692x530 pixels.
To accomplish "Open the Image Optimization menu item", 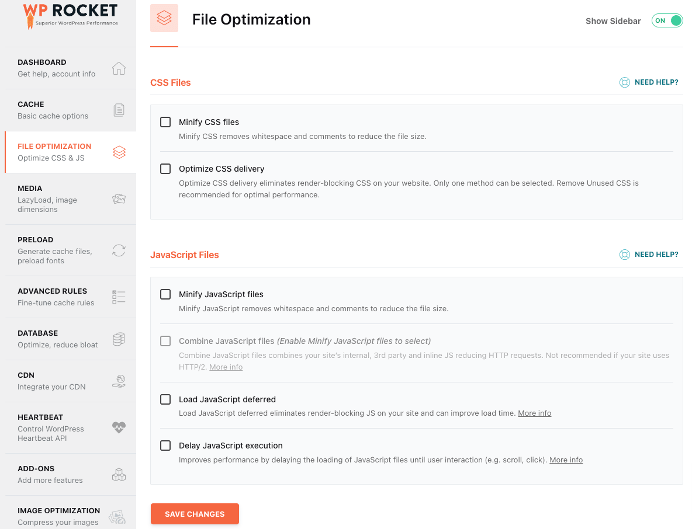I will 59,515.
